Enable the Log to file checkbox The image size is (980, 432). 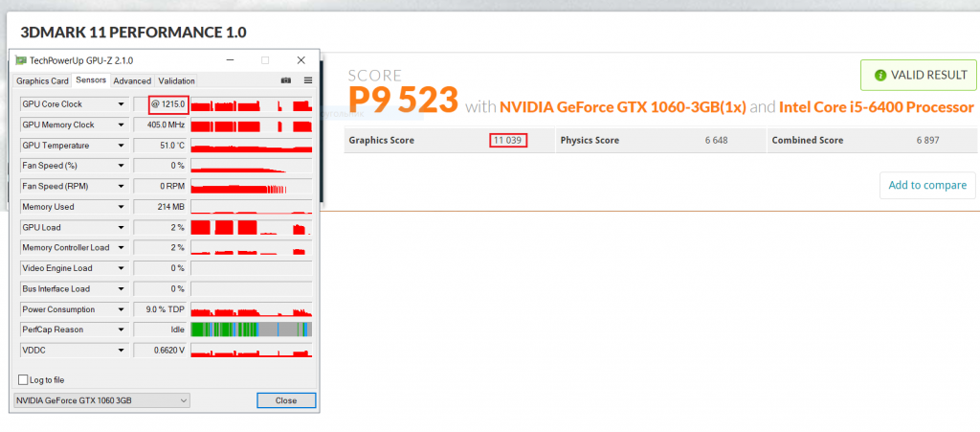(x=24, y=379)
